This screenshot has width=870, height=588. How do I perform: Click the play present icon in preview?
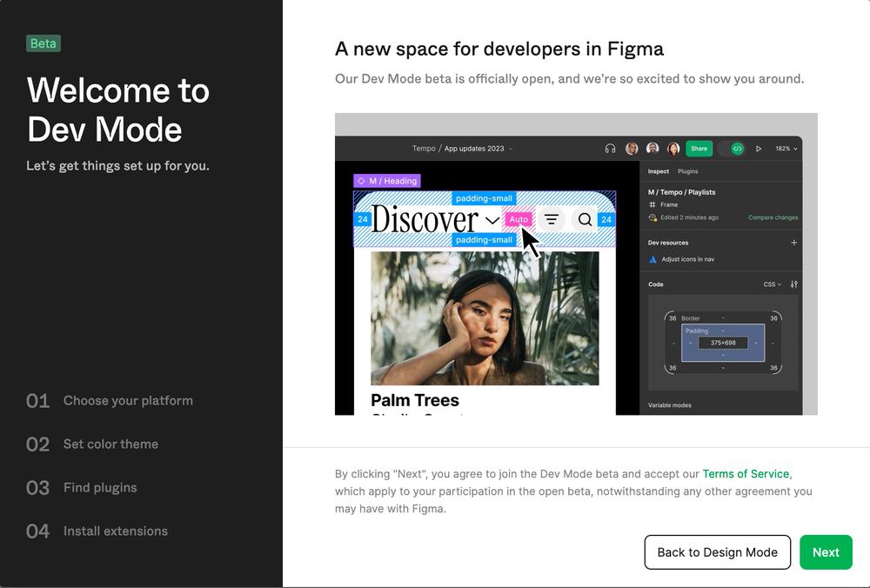[x=759, y=149]
